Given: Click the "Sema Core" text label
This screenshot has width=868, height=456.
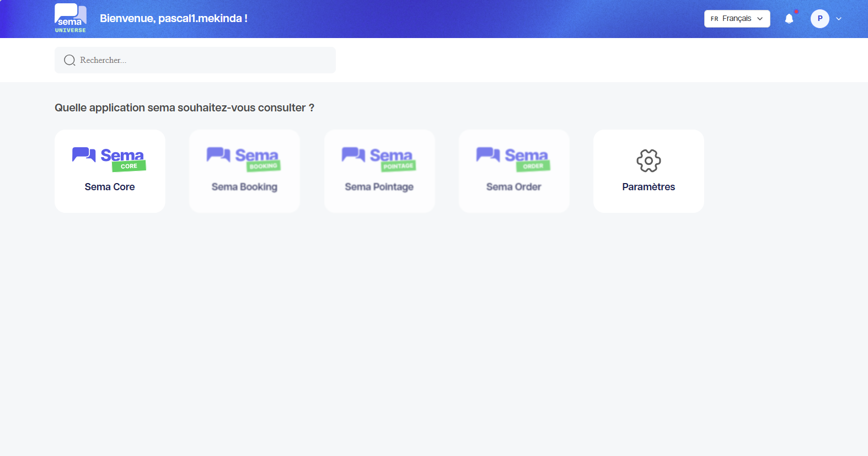Looking at the screenshot, I should 110,187.
